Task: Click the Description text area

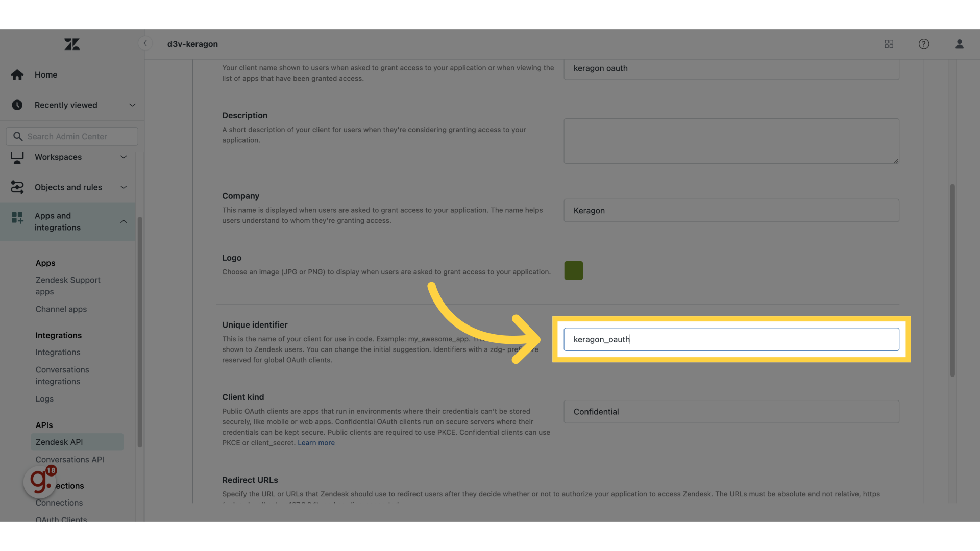Action: click(731, 141)
